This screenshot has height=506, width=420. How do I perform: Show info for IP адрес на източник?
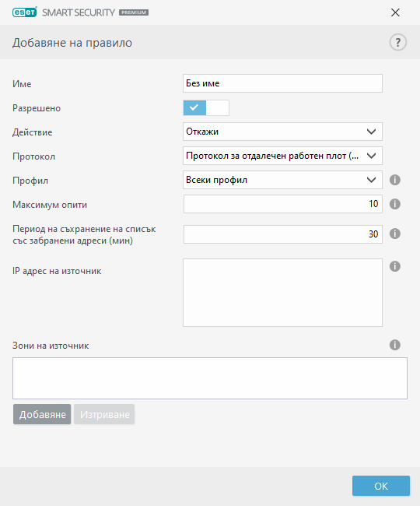[395, 266]
